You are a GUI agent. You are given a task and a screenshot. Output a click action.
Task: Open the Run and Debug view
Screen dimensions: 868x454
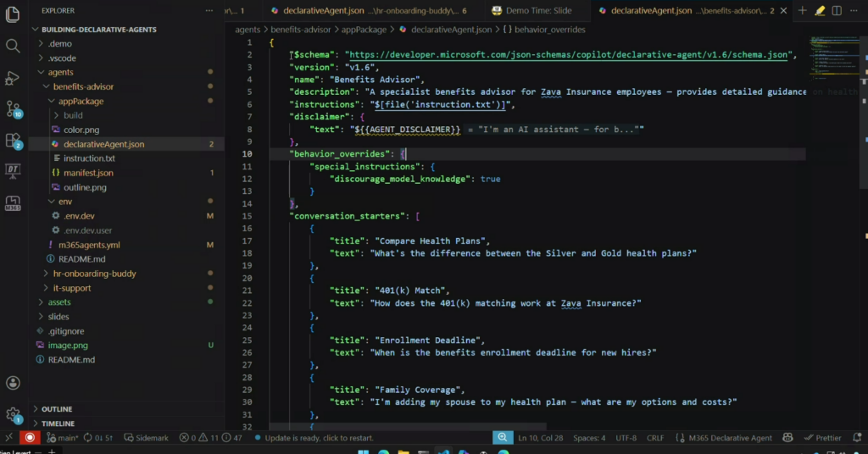(x=13, y=77)
